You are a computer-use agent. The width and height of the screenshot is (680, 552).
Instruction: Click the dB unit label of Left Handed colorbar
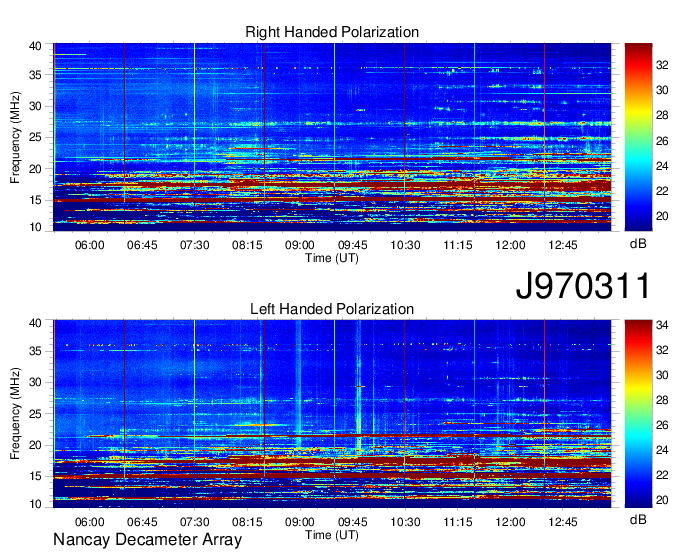click(638, 519)
